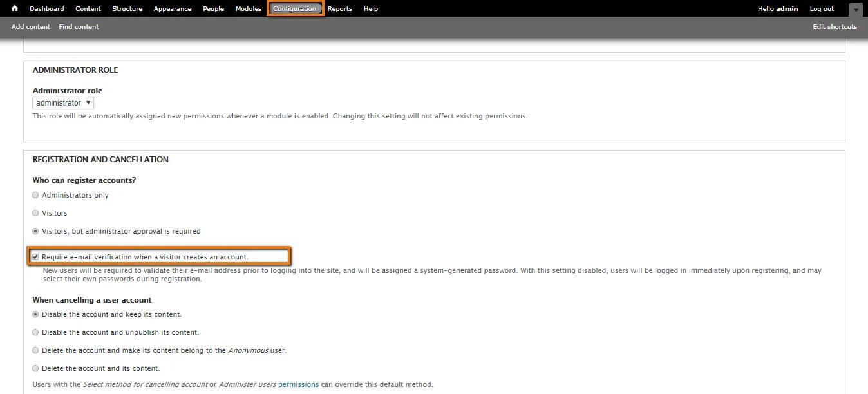Click the Log out link
Screen dimensions: 868x394
tap(822, 9)
